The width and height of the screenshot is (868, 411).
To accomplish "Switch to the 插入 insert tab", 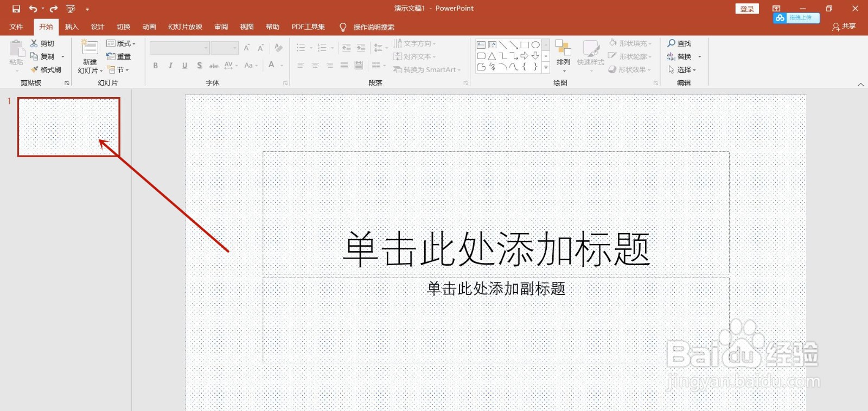I will [x=72, y=27].
